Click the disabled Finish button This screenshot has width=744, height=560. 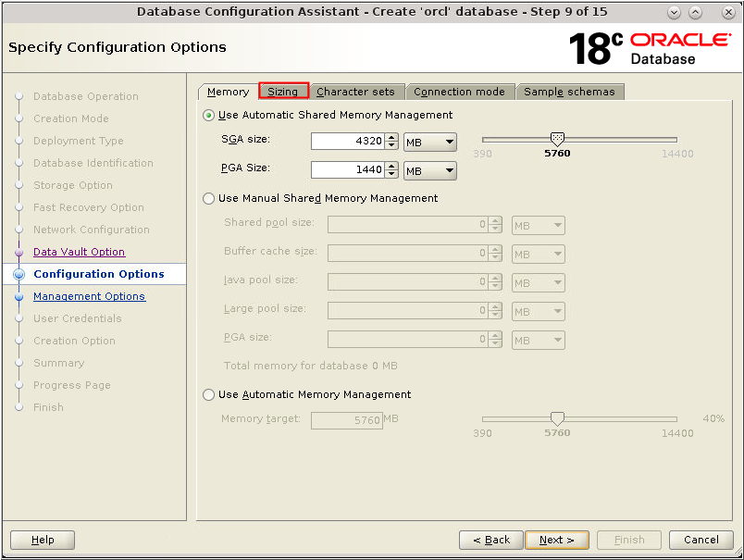point(629,540)
